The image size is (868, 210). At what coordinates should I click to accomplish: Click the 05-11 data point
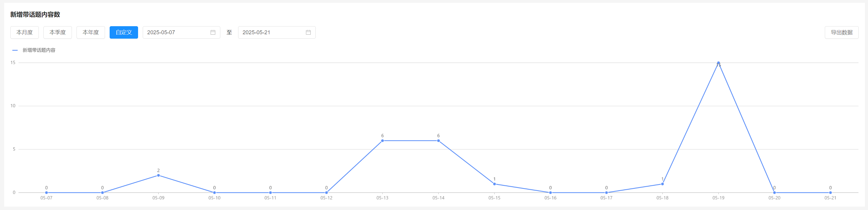tap(270, 193)
